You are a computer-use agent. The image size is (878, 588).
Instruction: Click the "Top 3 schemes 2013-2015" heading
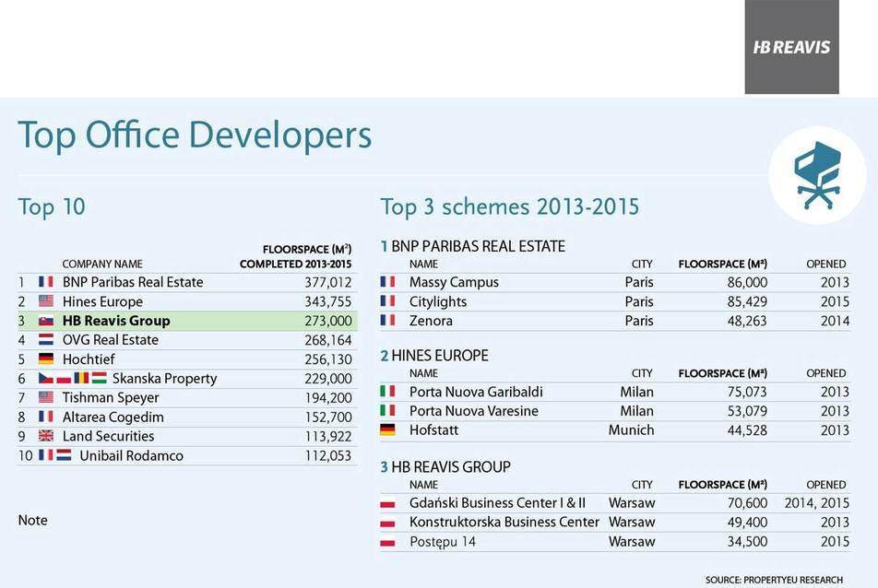click(509, 206)
